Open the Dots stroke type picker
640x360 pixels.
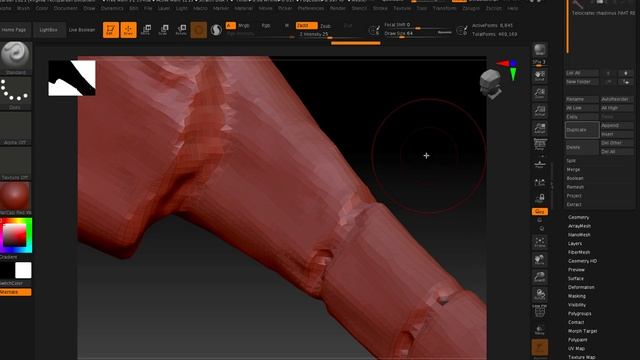(16, 93)
